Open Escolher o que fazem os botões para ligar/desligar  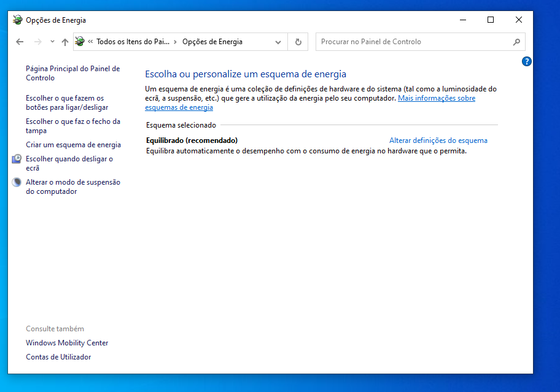coord(67,102)
